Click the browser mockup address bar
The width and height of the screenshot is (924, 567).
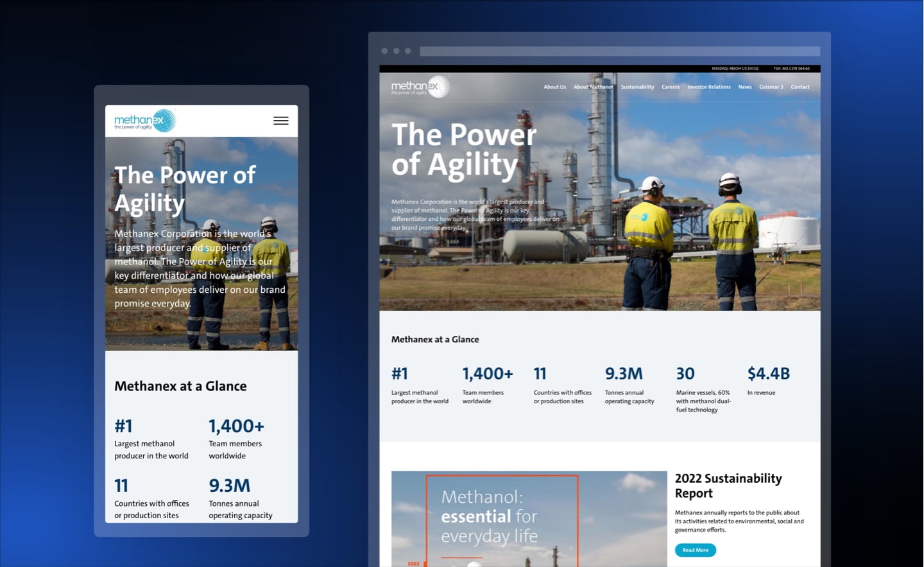coord(620,51)
